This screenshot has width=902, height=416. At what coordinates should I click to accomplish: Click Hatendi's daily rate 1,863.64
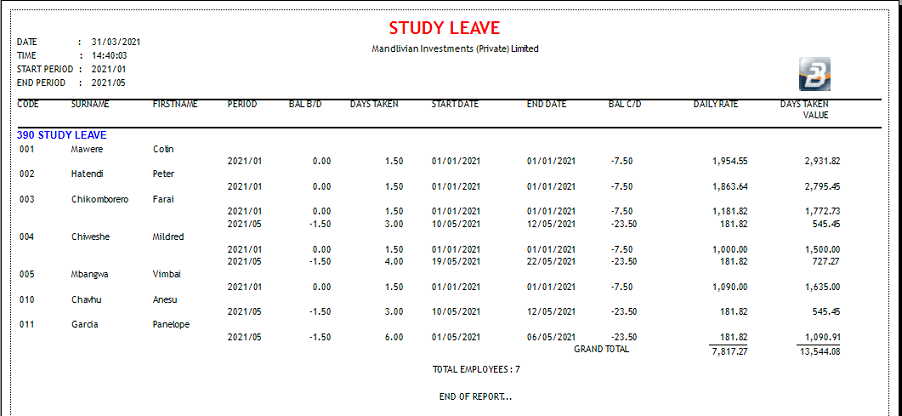[730, 186]
